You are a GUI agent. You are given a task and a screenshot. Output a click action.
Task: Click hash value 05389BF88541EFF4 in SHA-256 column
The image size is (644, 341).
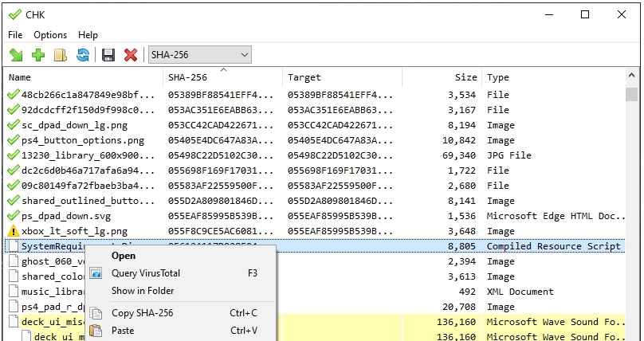(x=220, y=95)
